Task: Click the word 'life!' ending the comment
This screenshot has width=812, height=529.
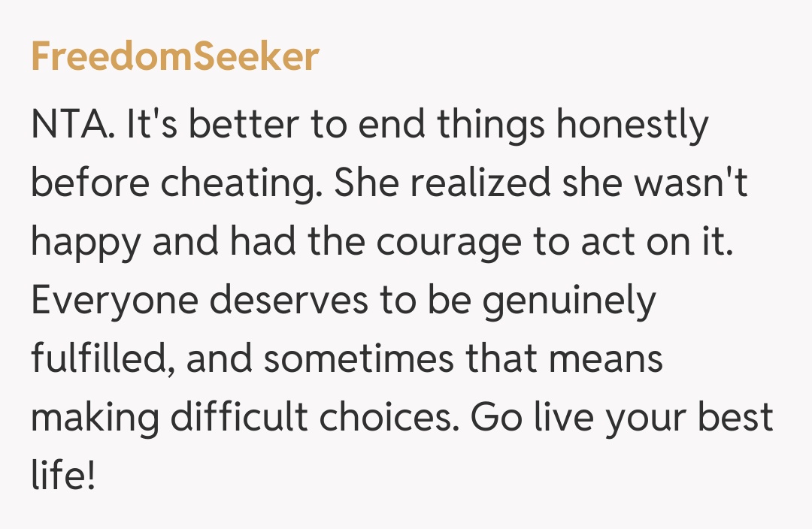Action: point(63,476)
